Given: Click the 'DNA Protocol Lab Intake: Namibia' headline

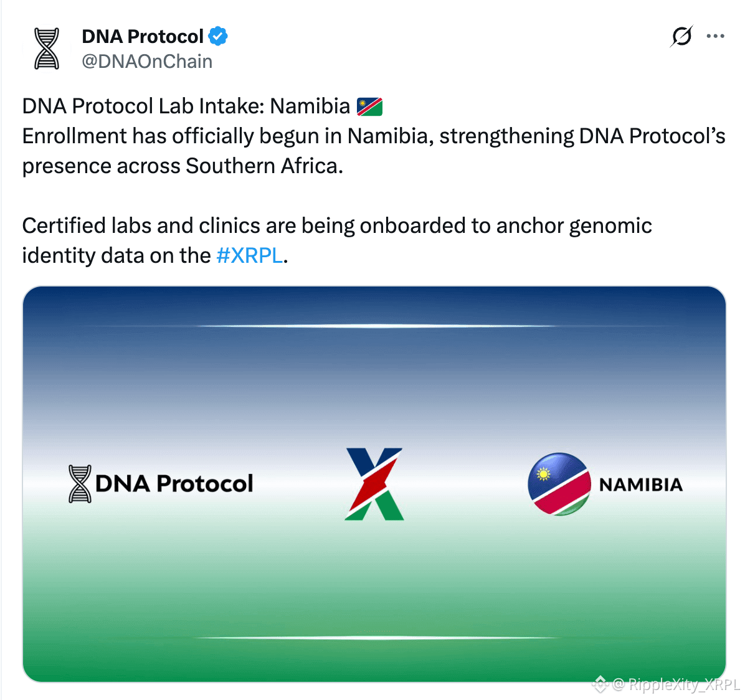Looking at the screenshot, I should pyautogui.click(x=186, y=106).
